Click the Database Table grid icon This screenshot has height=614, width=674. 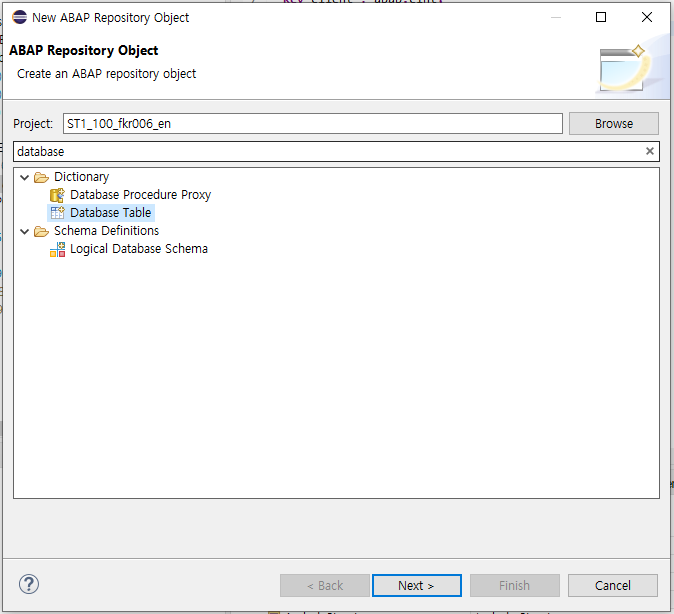(57, 213)
